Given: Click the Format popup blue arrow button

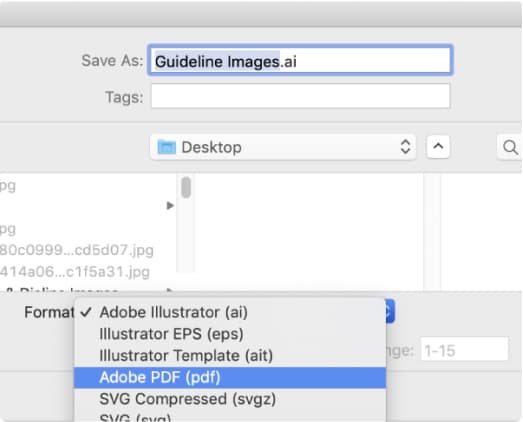Looking at the screenshot, I should (390, 312).
